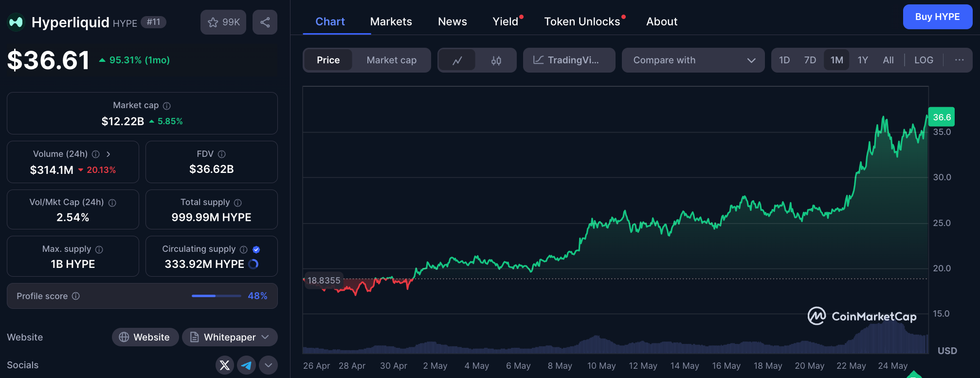This screenshot has height=378, width=980.
Task: Open Total supply info icon
Action: (238, 203)
